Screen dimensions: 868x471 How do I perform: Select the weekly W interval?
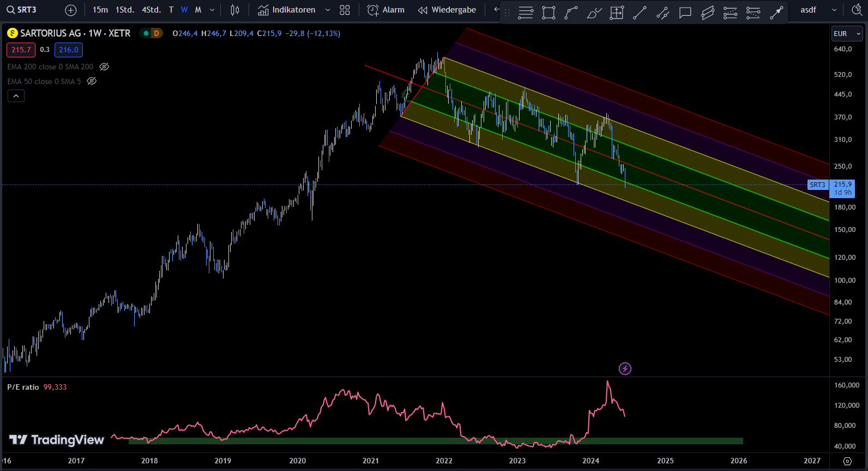[184, 10]
